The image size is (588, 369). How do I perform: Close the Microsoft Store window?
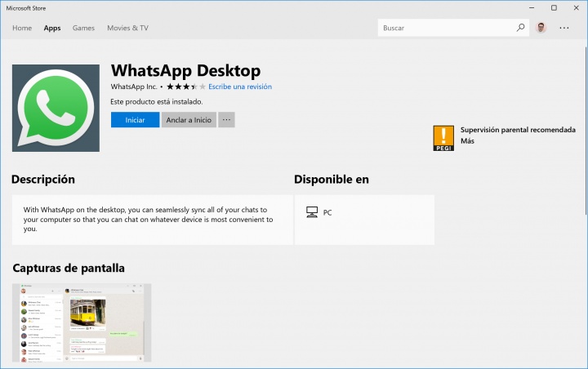pyautogui.click(x=577, y=8)
